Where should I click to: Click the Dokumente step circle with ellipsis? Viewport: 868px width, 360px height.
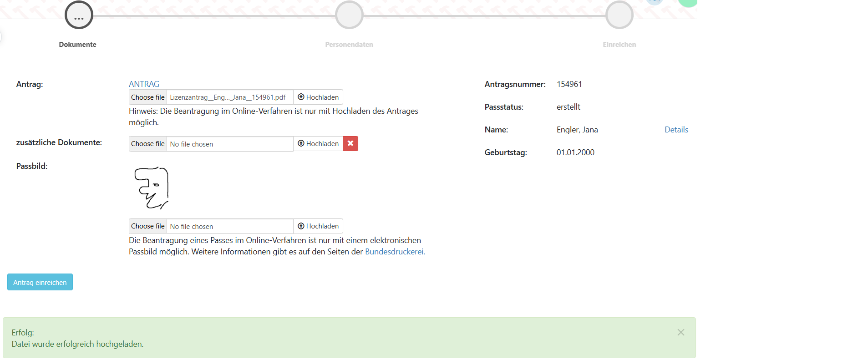79,15
